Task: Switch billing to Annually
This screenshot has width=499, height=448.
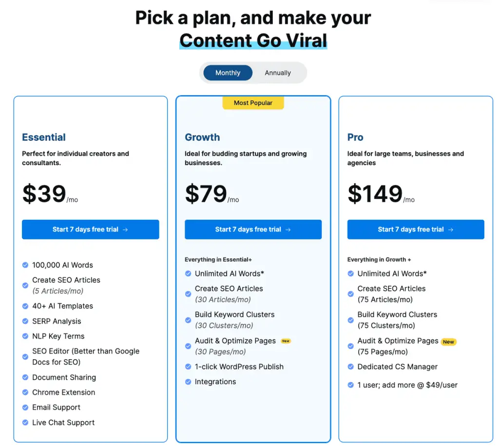Action: coord(278,73)
